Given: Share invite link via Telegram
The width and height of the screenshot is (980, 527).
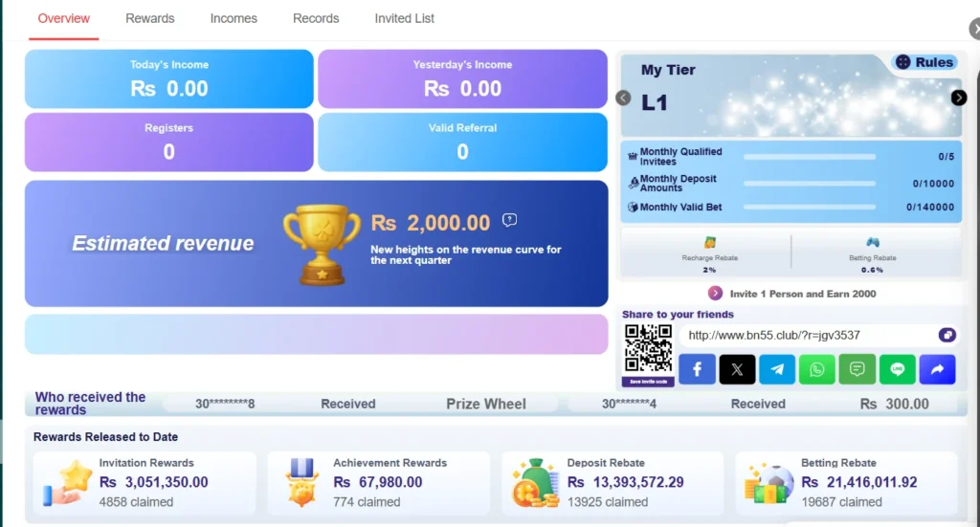Looking at the screenshot, I should click(x=777, y=369).
